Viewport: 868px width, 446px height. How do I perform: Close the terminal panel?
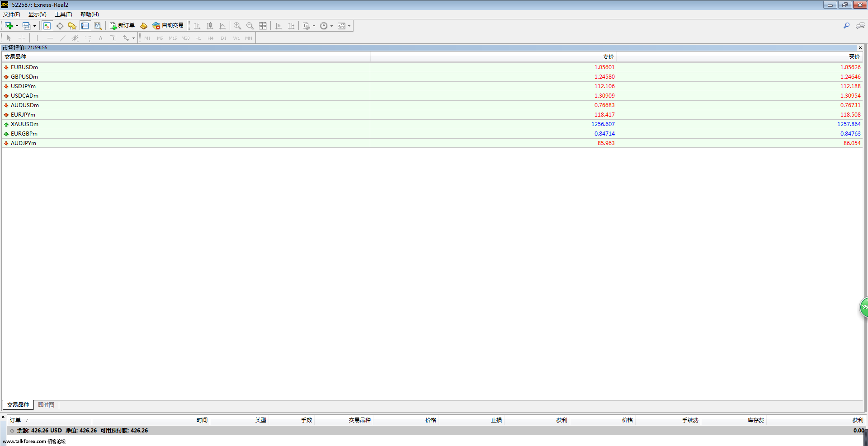(x=3, y=417)
